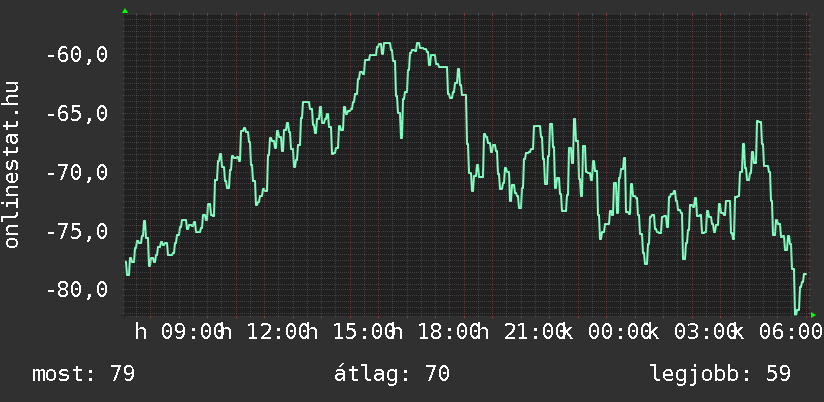Select the 'legjobb: 59' best value text
The width and height of the screenshot is (824, 402).
coord(720,374)
